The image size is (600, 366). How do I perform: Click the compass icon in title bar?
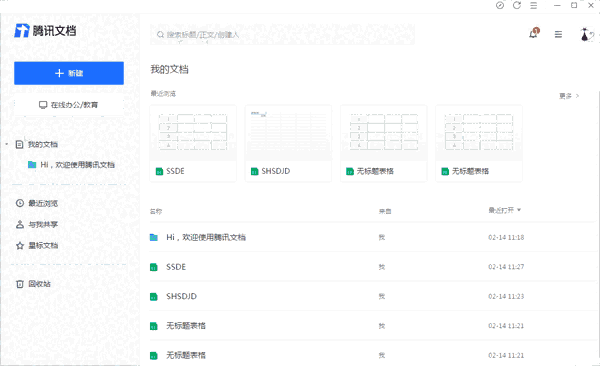click(x=500, y=5)
